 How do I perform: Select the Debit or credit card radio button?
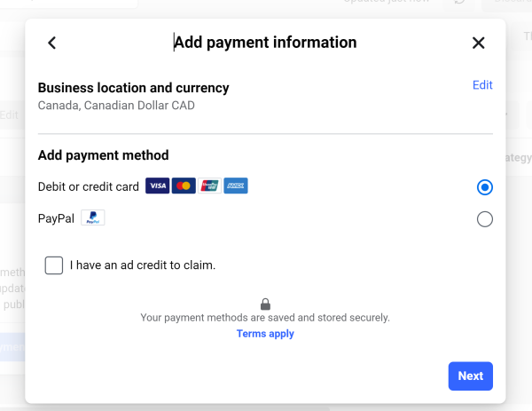click(x=484, y=187)
